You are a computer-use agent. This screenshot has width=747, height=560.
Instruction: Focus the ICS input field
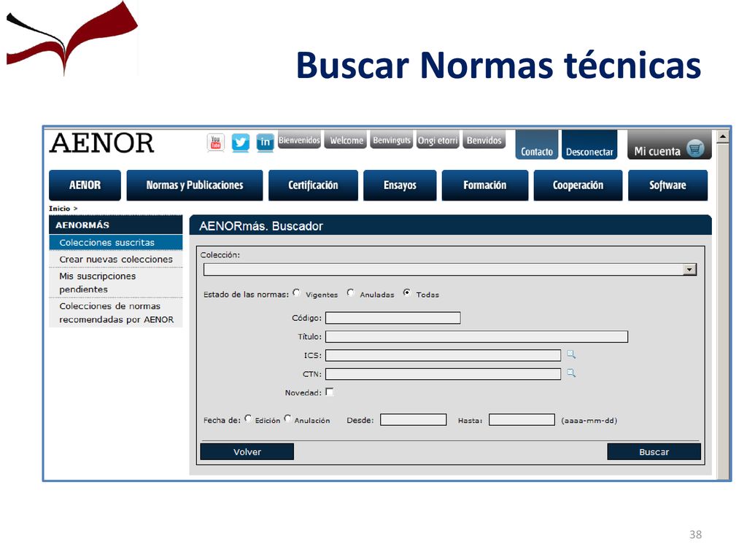click(443, 355)
